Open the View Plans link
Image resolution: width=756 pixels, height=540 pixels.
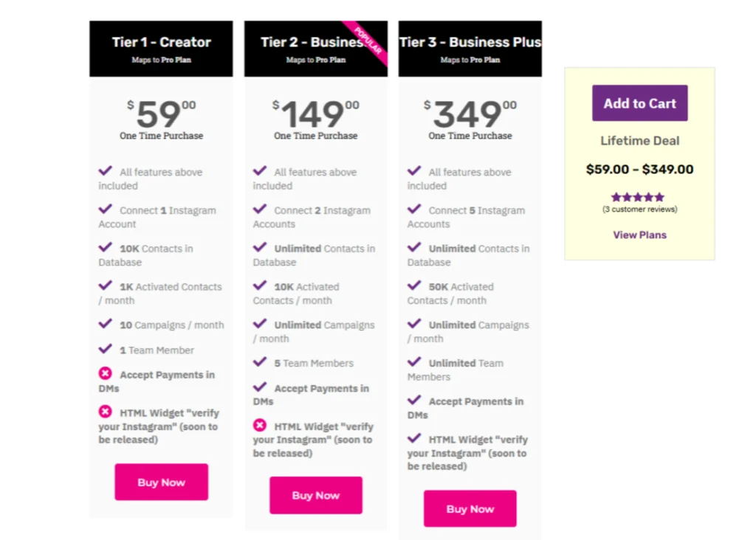639,235
